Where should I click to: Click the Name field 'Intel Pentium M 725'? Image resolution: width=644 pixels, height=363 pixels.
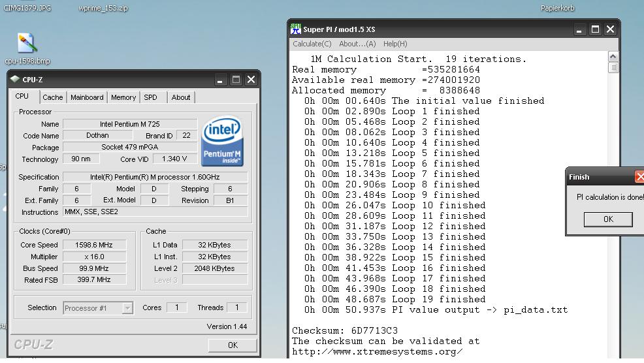130,124
